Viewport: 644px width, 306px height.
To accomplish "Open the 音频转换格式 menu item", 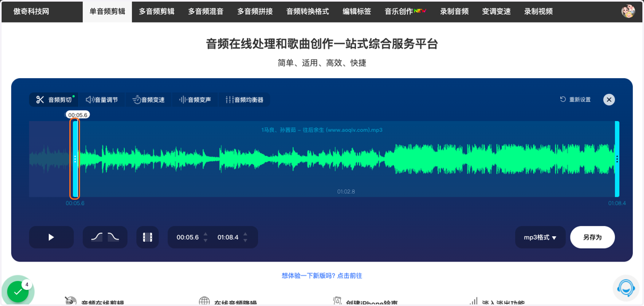I will (308, 11).
